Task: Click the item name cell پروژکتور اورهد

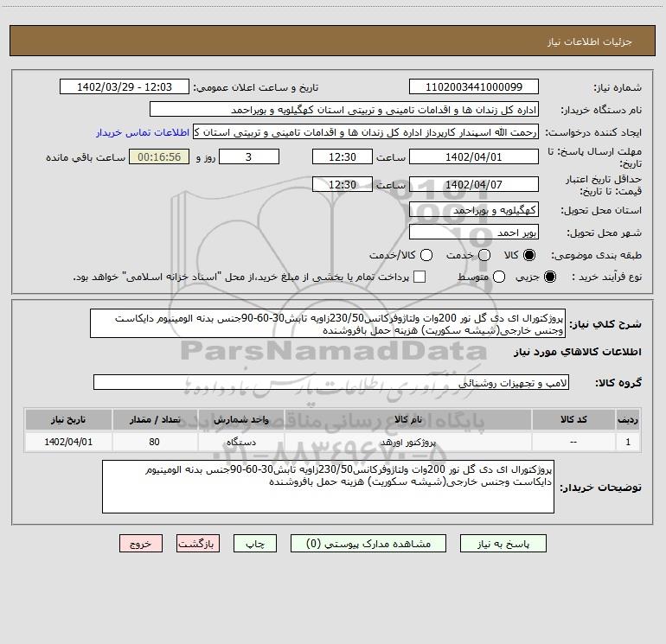Action: tap(407, 442)
